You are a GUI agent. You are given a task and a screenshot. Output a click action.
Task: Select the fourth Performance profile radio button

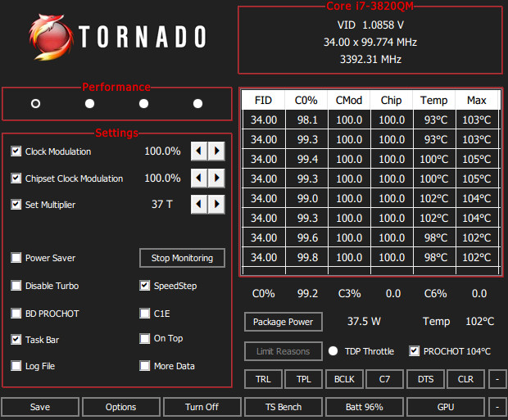[198, 104]
